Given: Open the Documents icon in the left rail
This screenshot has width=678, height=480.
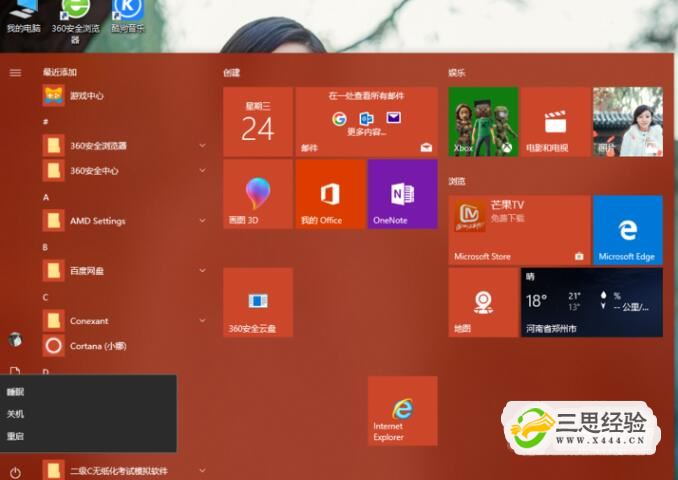Looking at the screenshot, I should point(15,371).
